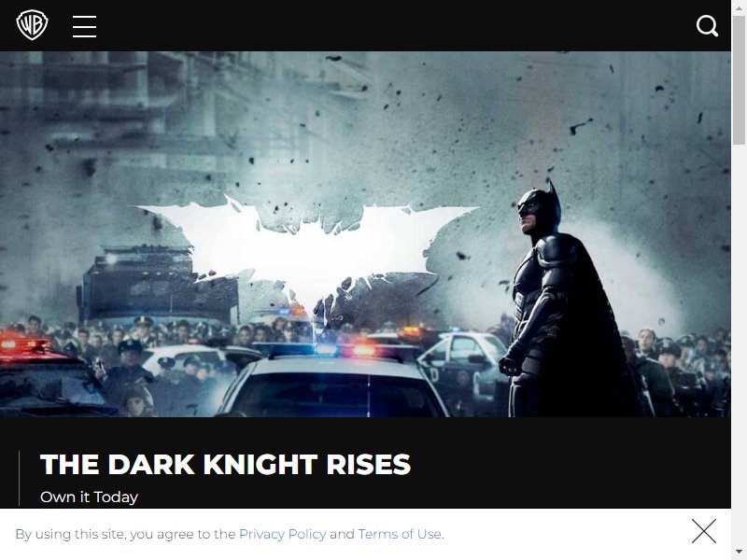The width and height of the screenshot is (747, 560).
Task: Select The Dark Knight Rises title heading
Action: [x=225, y=464]
